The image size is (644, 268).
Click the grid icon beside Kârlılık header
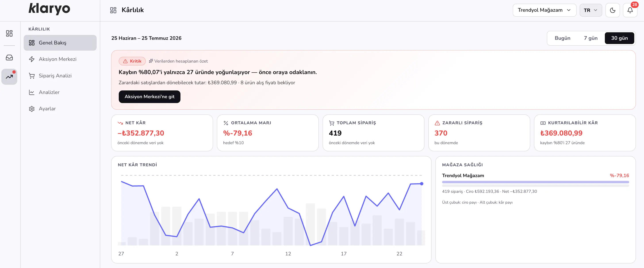pyautogui.click(x=113, y=10)
